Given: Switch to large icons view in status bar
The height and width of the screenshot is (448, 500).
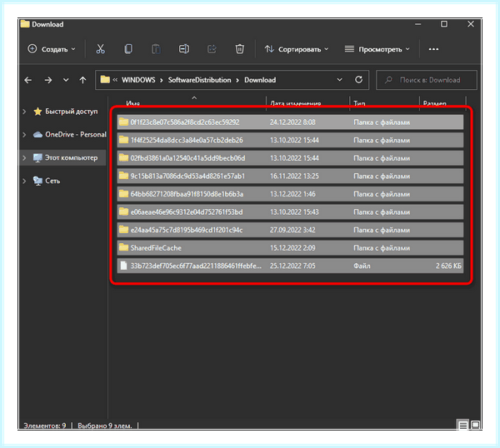Looking at the screenshot, I should click(475, 425).
